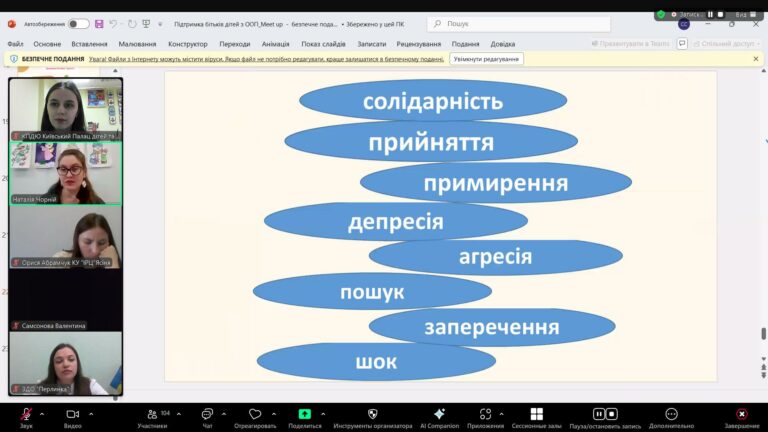Select Наталія Чорній's video thumbnail
The image size is (768, 432).
click(66, 173)
